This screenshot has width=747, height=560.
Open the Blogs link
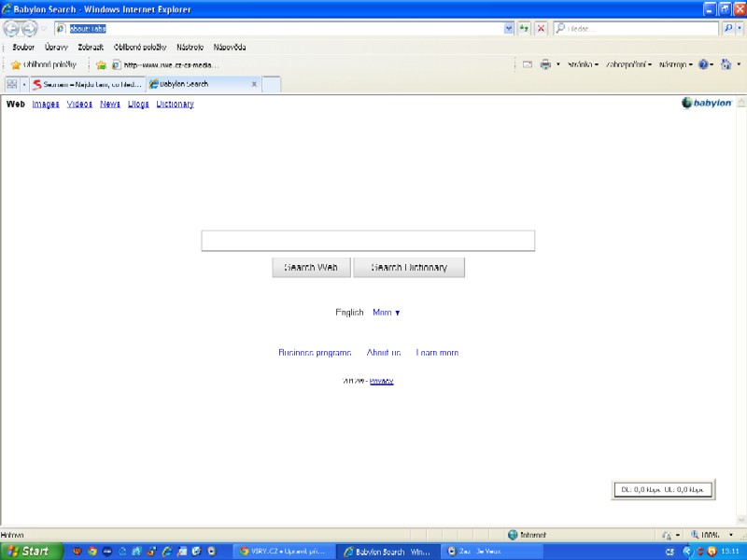pos(138,105)
